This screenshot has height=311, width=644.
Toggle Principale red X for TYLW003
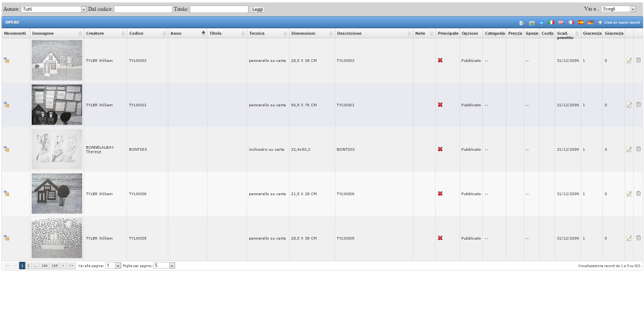(440, 61)
